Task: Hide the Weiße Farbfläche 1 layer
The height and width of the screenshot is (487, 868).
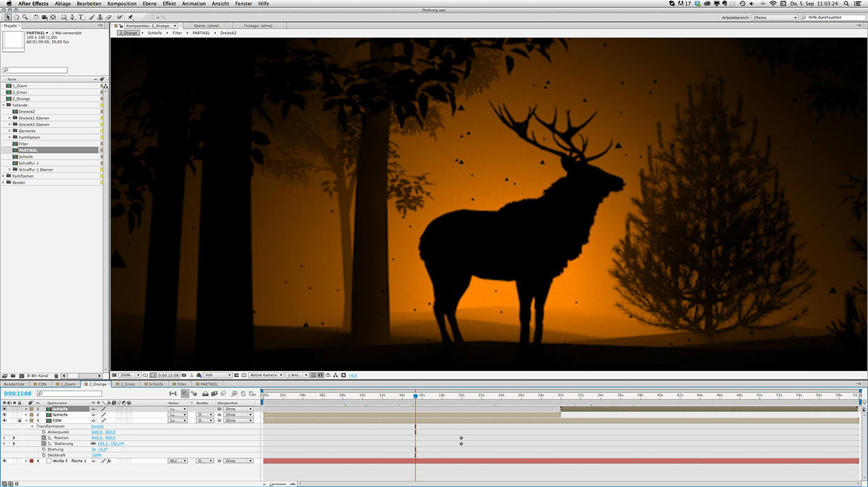Action: point(4,461)
